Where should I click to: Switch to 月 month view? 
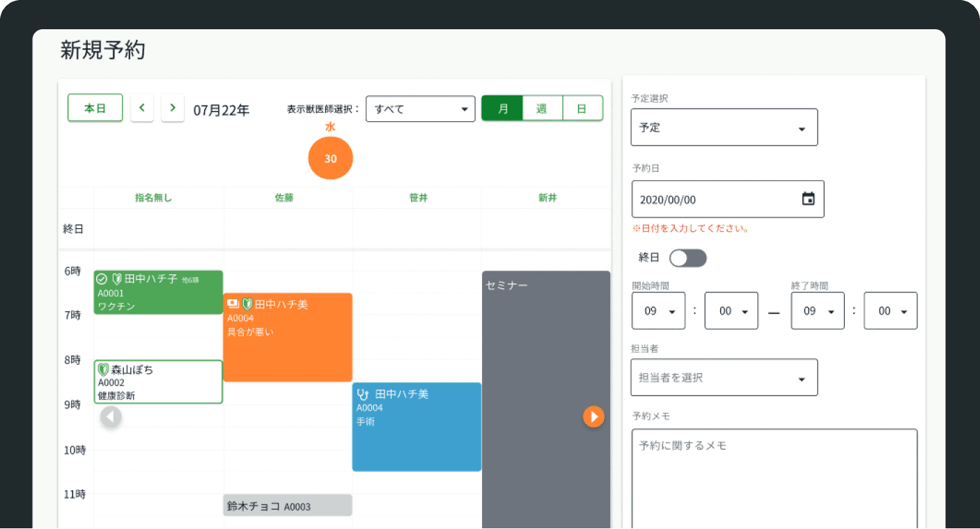pyautogui.click(x=503, y=109)
